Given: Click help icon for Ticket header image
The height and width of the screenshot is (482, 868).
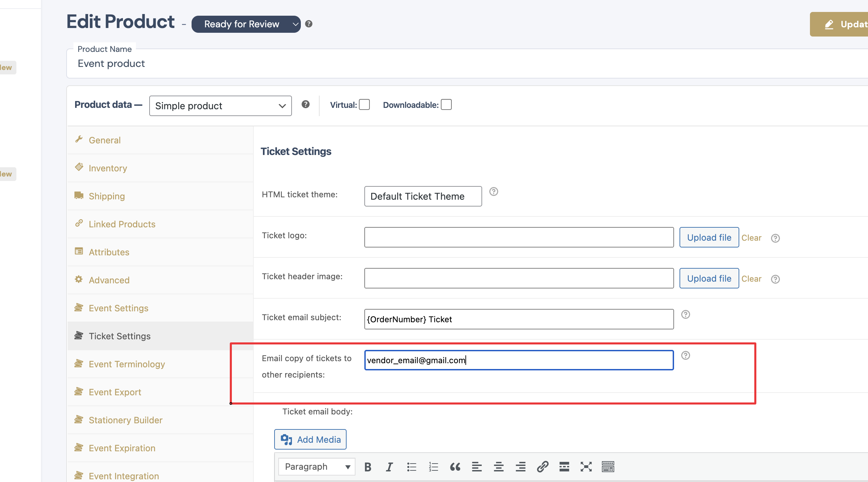Looking at the screenshot, I should pos(775,279).
